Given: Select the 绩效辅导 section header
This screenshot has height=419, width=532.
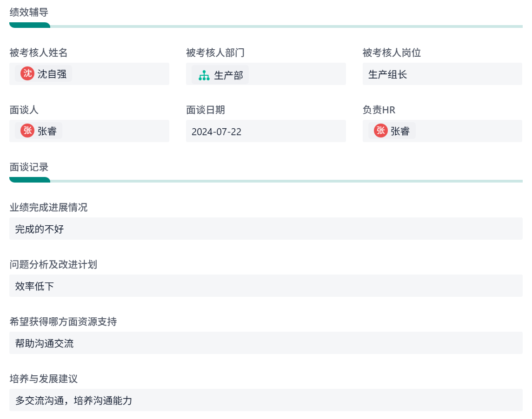Looking at the screenshot, I should (x=29, y=13).
